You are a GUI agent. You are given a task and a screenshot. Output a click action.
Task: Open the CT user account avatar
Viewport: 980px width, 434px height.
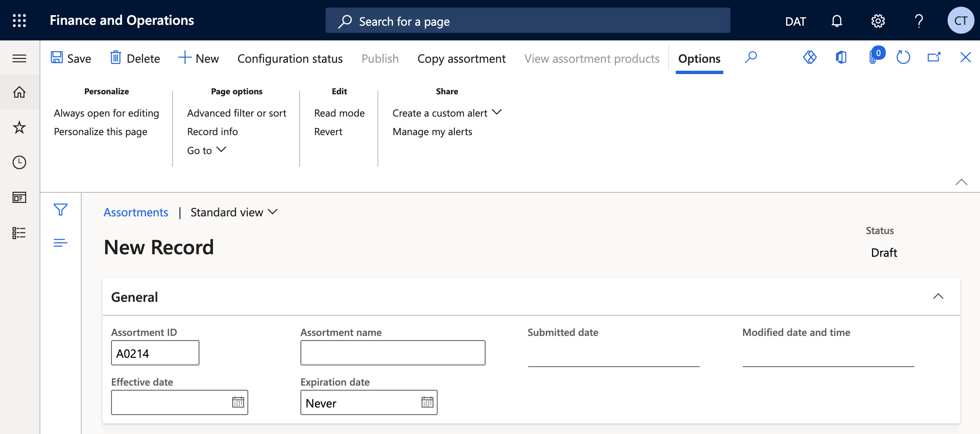click(961, 21)
